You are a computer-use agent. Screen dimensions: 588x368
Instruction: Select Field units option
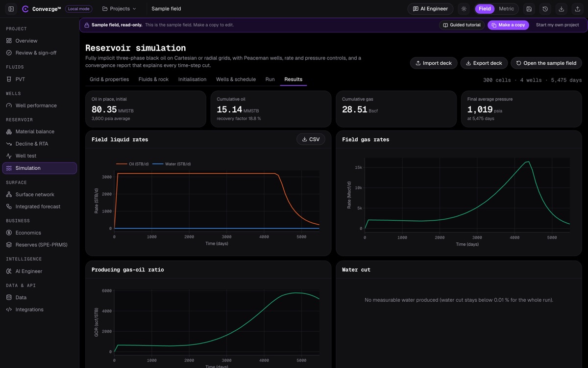[485, 9]
